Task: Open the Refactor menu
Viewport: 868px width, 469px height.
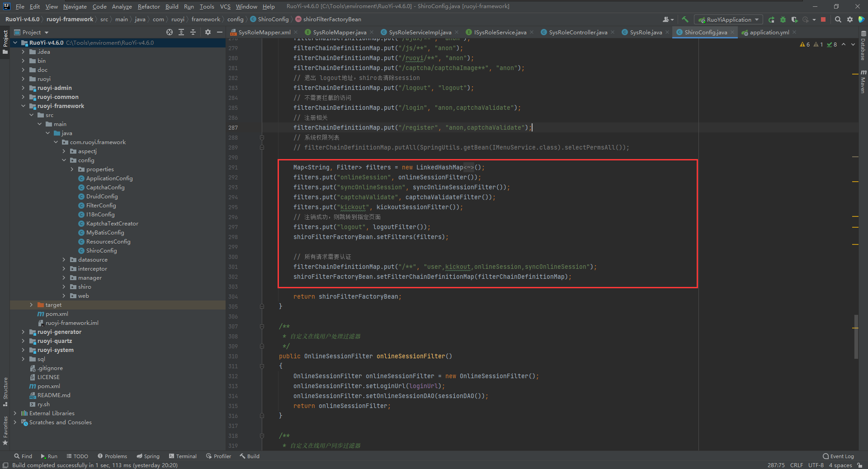Action: click(149, 6)
